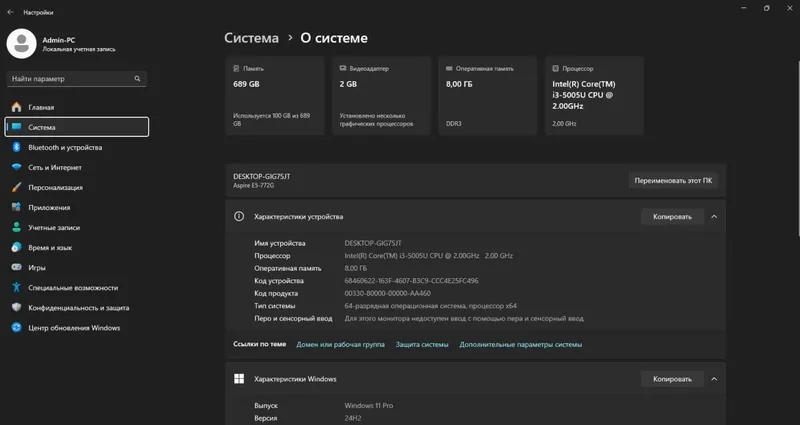Open Домен или рабочая группа link
Screen dimensions: 800x425
340,344
